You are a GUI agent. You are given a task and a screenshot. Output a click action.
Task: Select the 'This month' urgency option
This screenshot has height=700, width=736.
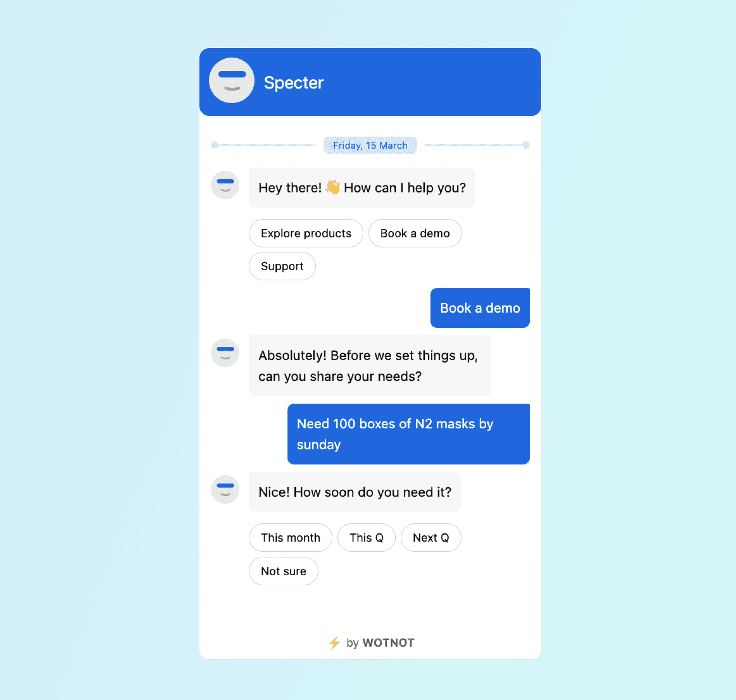click(x=290, y=536)
